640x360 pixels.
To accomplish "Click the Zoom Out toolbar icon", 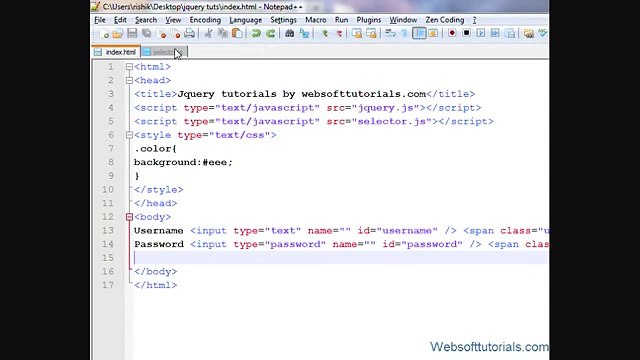I will coord(339,33).
